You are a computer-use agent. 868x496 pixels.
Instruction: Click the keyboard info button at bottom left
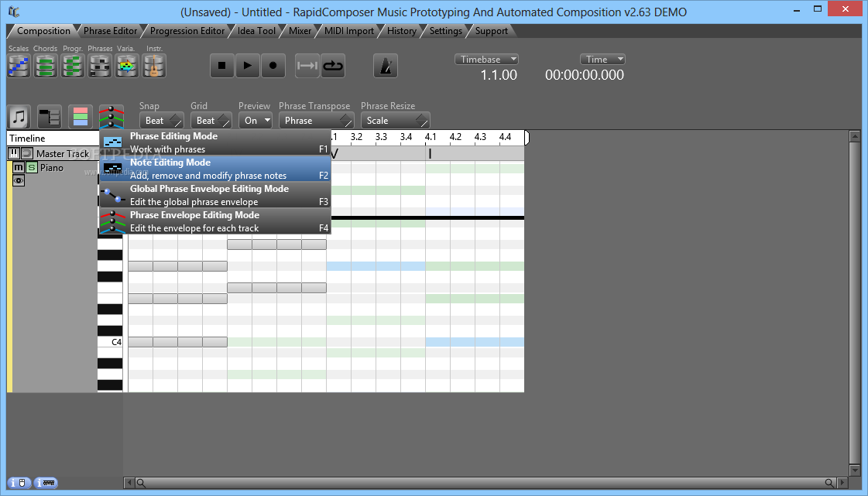[x=46, y=484]
